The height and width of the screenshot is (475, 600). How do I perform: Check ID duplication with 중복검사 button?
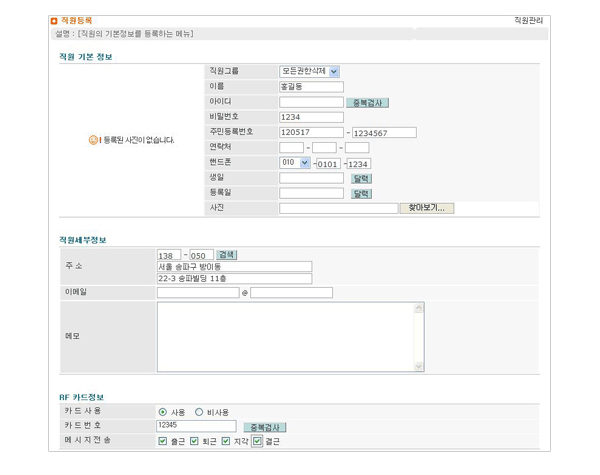tap(368, 103)
